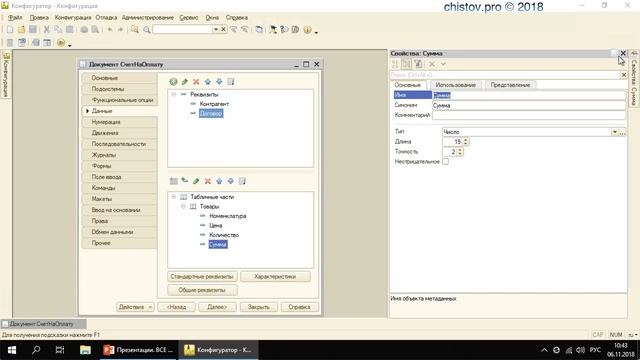
Task: Click the Синоним input field
Action: click(x=529, y=105)
